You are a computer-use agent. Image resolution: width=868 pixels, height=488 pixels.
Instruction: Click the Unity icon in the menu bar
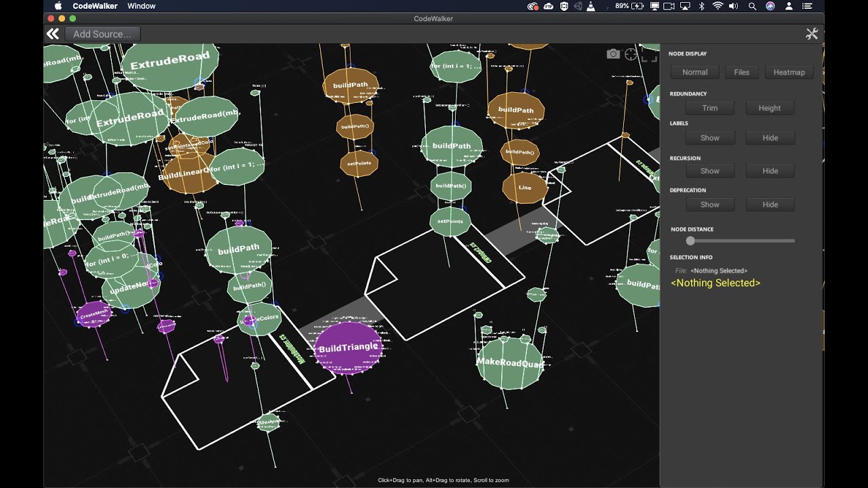[x=578, y=6]
